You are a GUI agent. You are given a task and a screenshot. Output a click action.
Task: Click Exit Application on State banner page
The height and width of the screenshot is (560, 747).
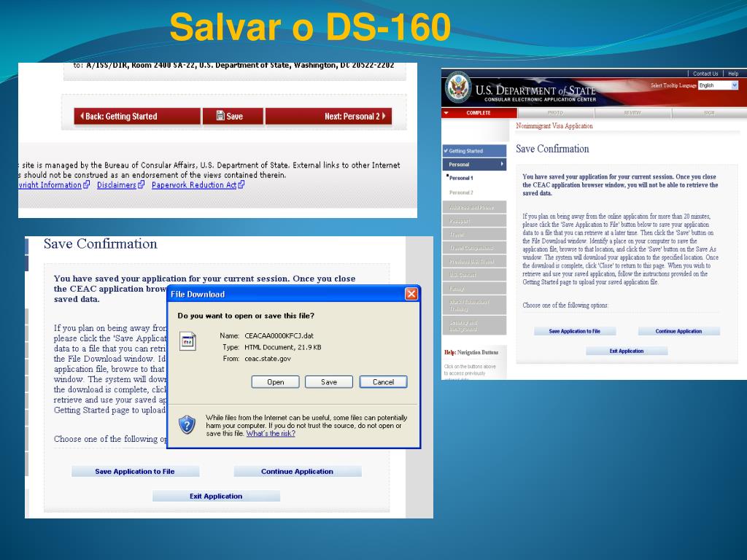[x=627, y=351]
